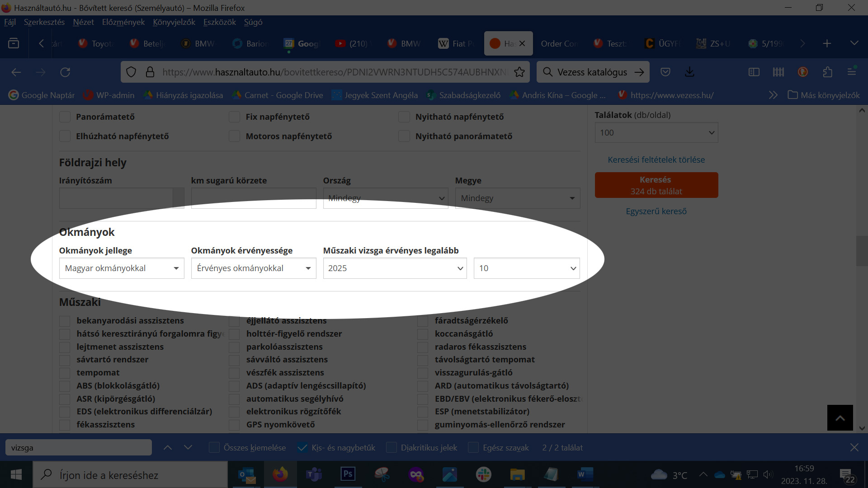Tick Elhúzható napfénytető option
The height and width of the screenshot is (488, 868).
[x=65, y=136]
